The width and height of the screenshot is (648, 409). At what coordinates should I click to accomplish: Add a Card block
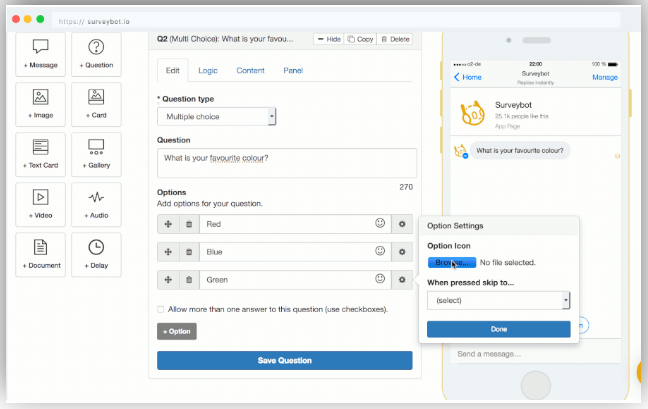(96, 105)
